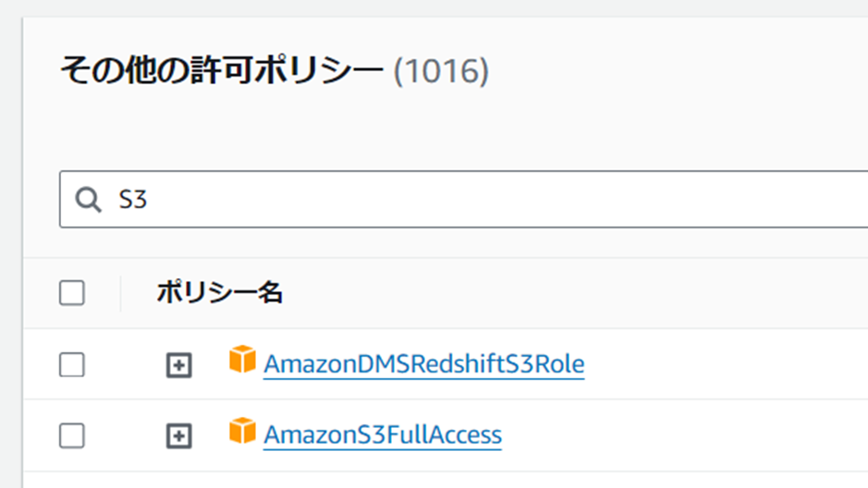Expand the AmazonS3FullAccess policy details
Screen dimensions: 868x488
(178, 435)
